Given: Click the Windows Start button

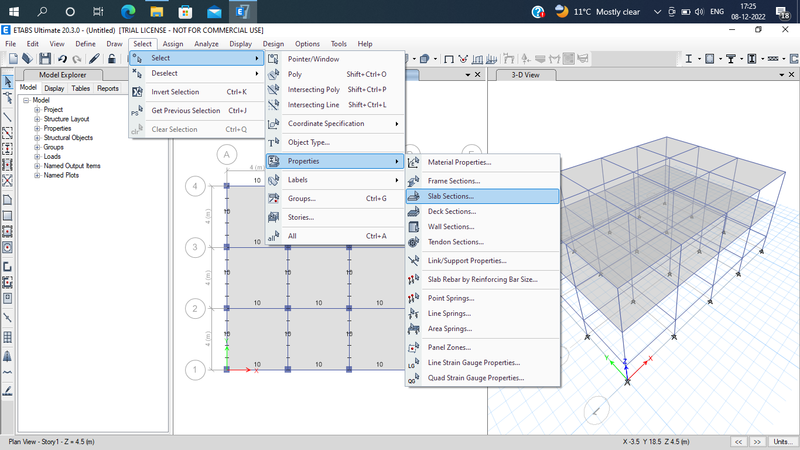Looking at the screenshot, I should tap(14, 11).
